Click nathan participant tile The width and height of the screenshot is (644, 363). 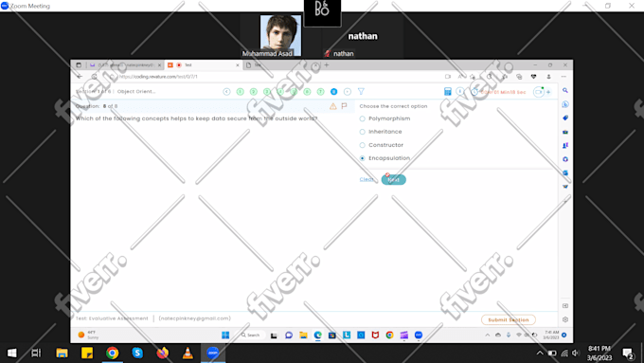click(363, 36)
